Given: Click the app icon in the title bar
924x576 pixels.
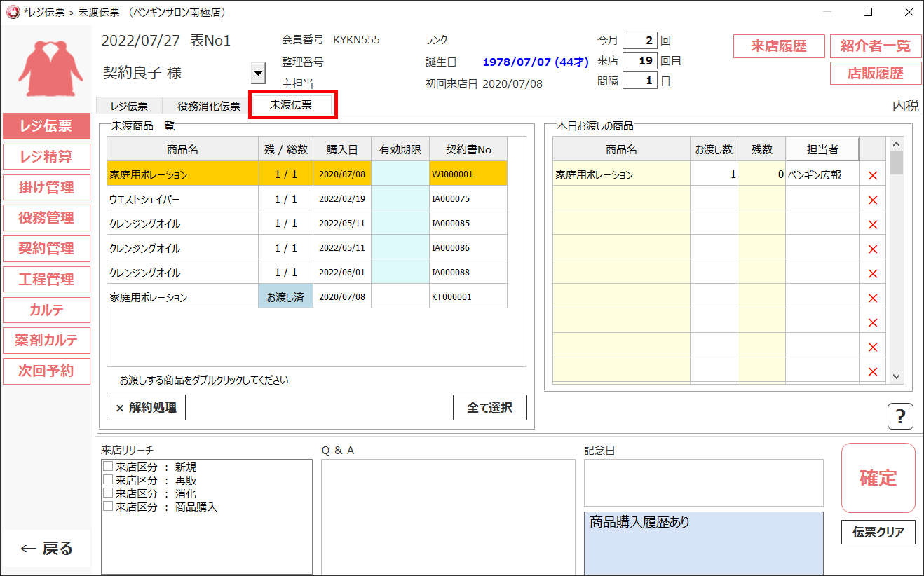Looking at the screenshot, I should coord(12,12).
